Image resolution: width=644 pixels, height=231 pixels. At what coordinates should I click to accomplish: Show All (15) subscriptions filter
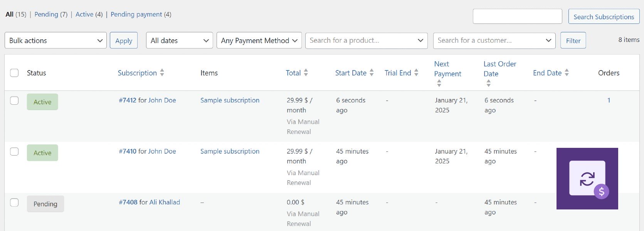[x=16, y=14]
